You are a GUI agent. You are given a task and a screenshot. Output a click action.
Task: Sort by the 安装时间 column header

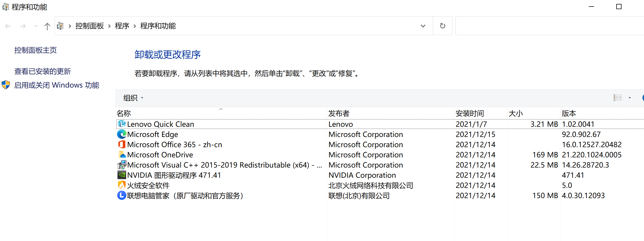(480, 113)
